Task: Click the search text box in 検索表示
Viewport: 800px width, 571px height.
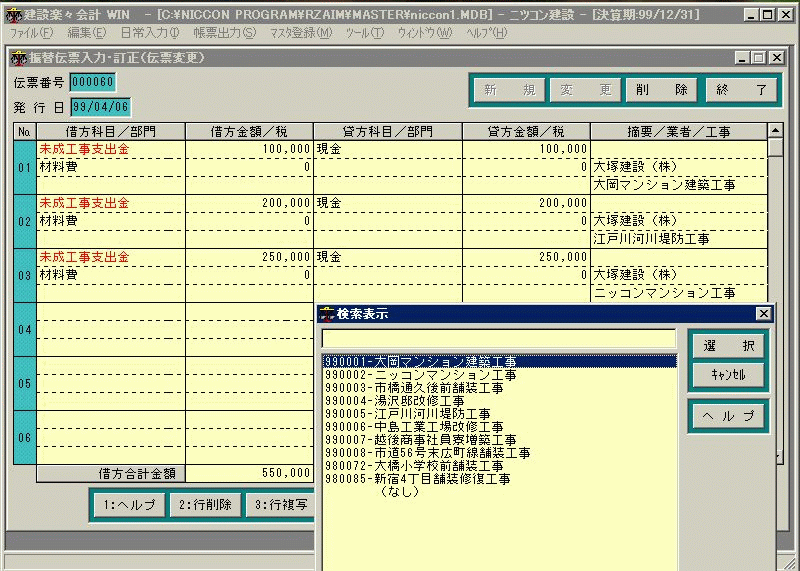Action: click(499, 339)
